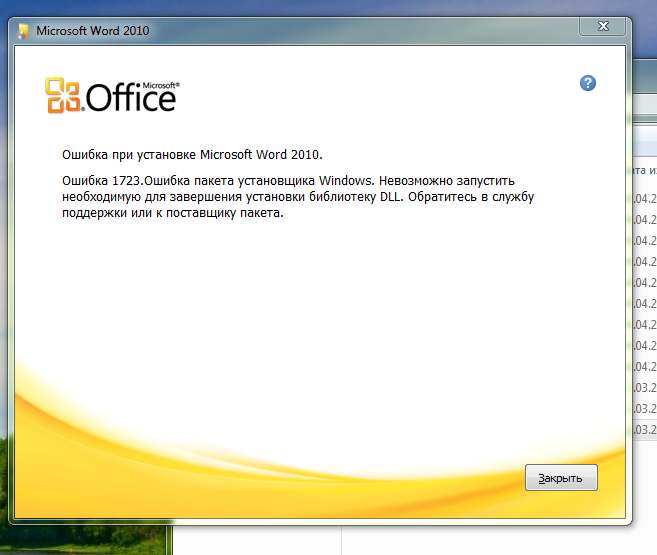Click the 'Ошибка при установке Microsoft Word 2010' line
The image size is (657, 555).
(x=192, y=155)
